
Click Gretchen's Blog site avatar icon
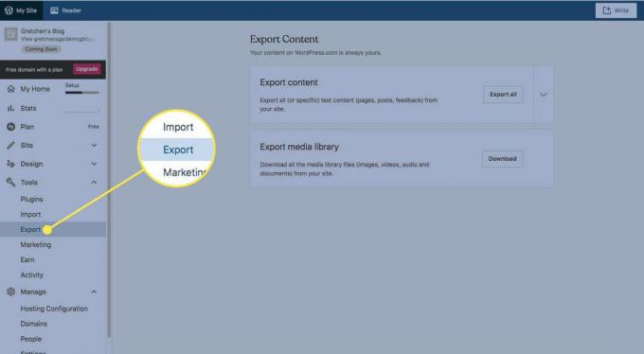pos(10,34)
